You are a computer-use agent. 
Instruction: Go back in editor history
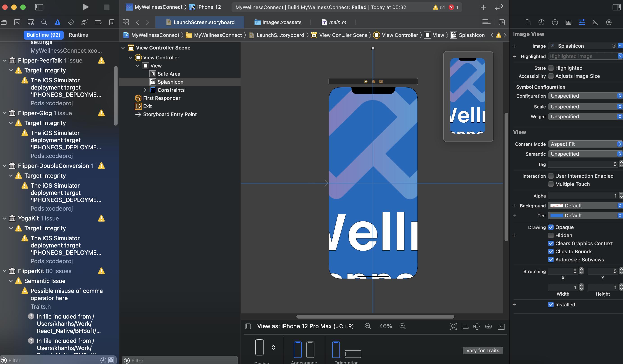[138, 22]
